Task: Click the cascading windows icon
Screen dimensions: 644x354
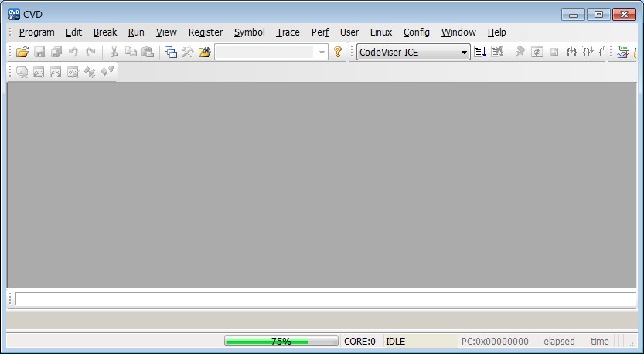Action: click(170, 52)
